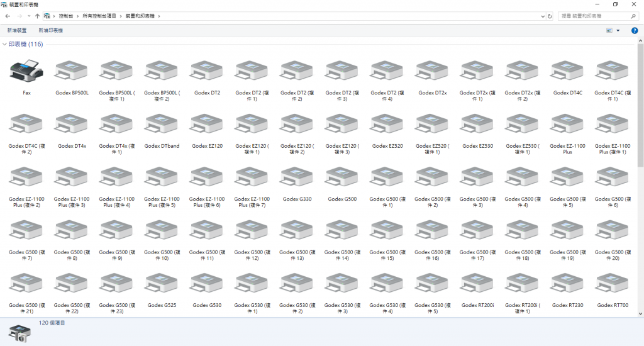The height and width of the screenshot is (346, 644).
Task: Select Godex EZ530 (複件 1) label
Action: 523,148
